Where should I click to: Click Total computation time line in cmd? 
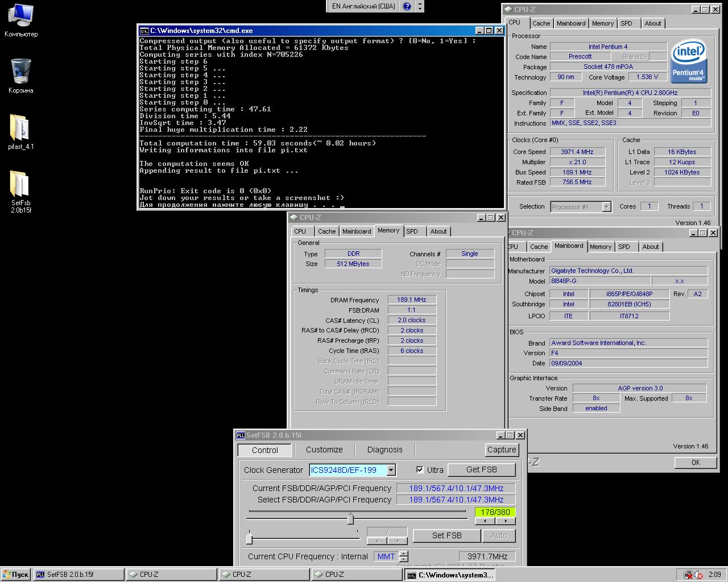point(258,143)
